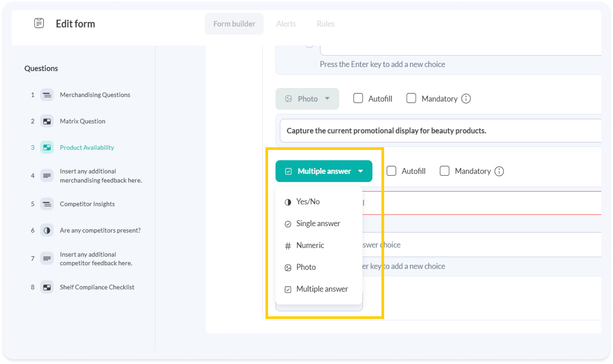The height and width of the screenshot is (364, 613).
Task: Click the half-circle icon beside competitors question
Action: [x=47, y=230]
